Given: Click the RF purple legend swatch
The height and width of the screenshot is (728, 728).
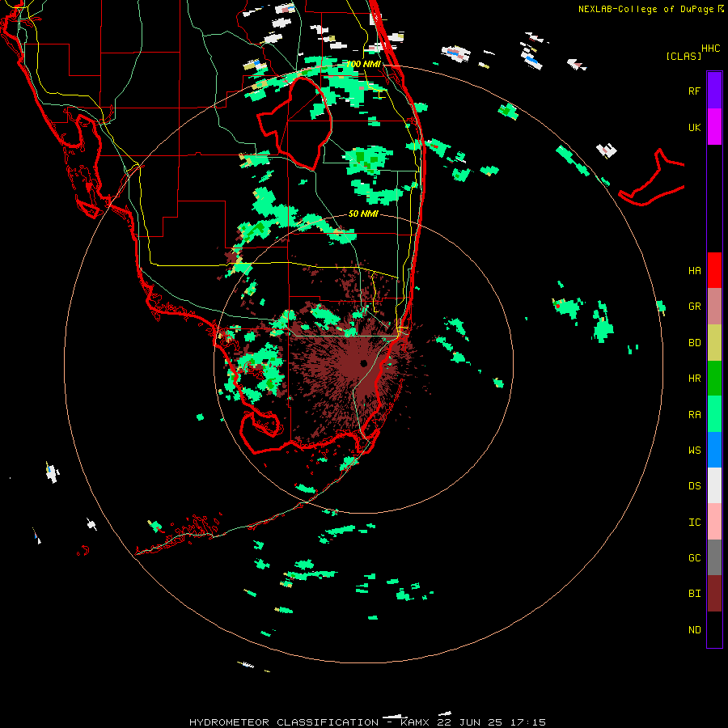Looking at the screenshot, I should point(714,91).
